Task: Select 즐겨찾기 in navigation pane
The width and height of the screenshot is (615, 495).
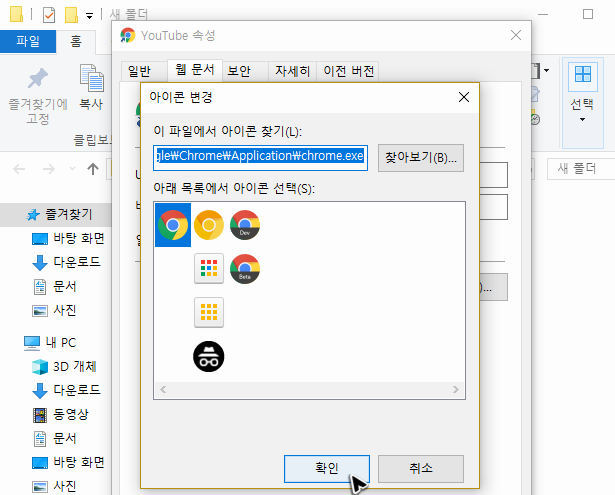Action: tap(56, 215)
